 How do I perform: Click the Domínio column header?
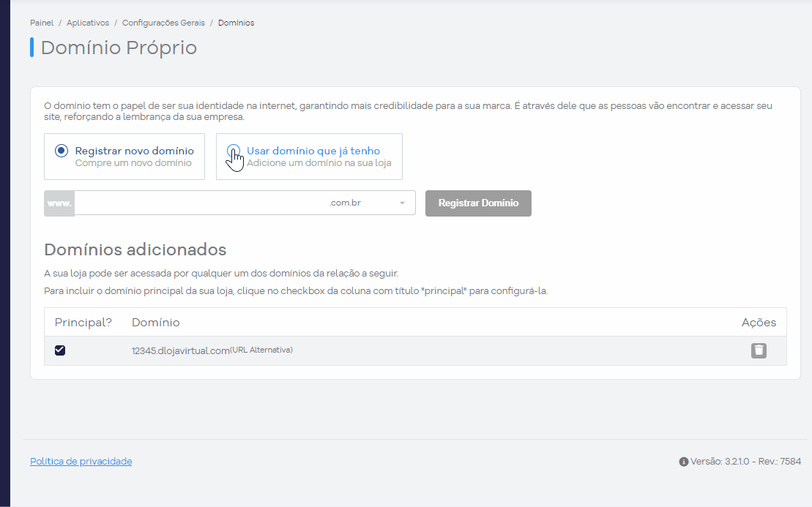click(155, 323)
